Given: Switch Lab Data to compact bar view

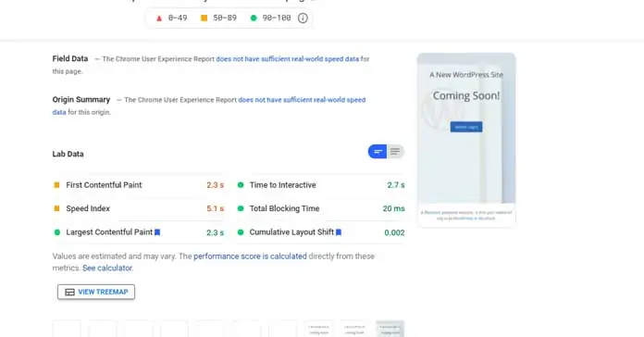Looking at the screenshot, I should [x=378, y=152].
